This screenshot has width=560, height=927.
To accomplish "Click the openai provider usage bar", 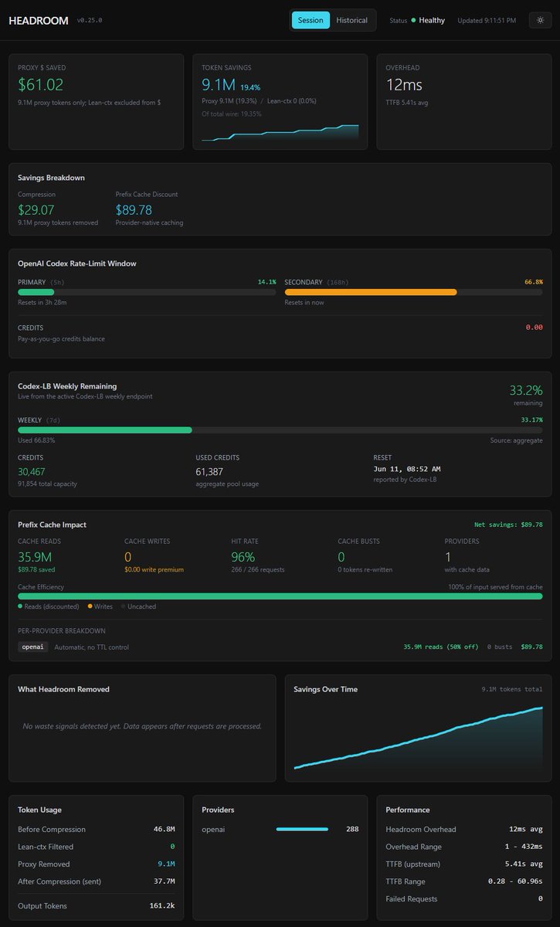I will 302,830.
